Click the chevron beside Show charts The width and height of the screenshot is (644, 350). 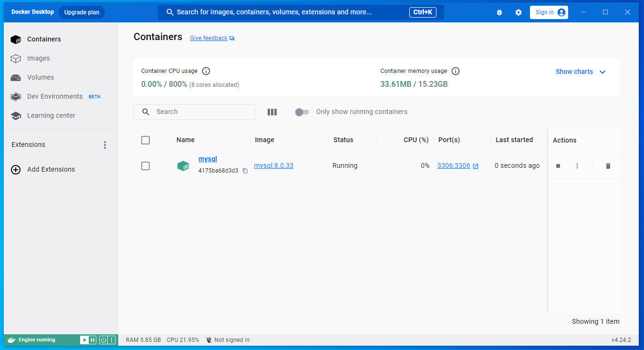[602, 72]
